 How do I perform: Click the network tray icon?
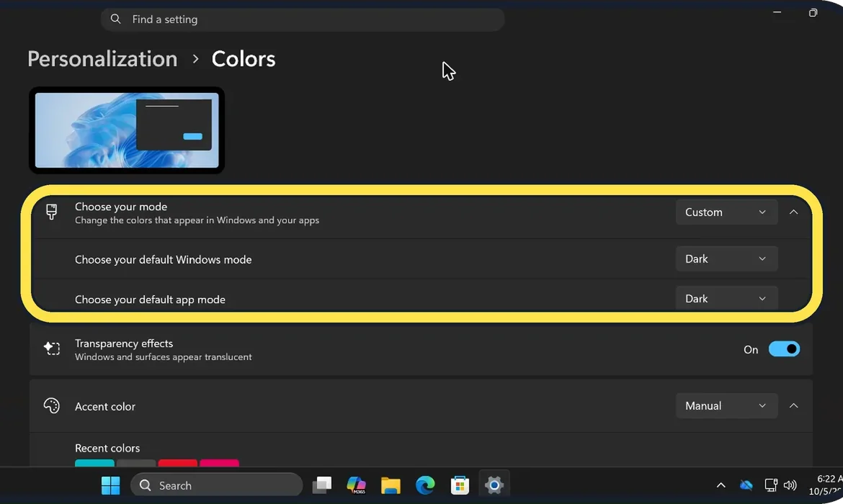pyautogui.click(x=771, y=485)
